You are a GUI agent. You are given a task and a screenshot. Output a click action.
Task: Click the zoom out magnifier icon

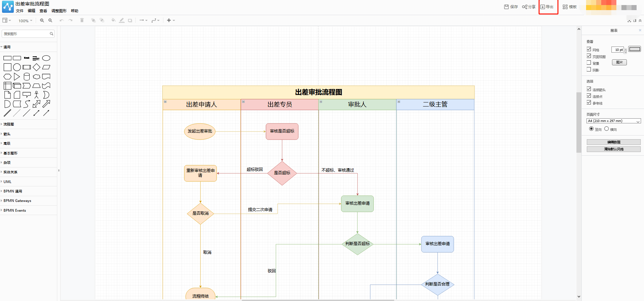(x=50, y=21)
